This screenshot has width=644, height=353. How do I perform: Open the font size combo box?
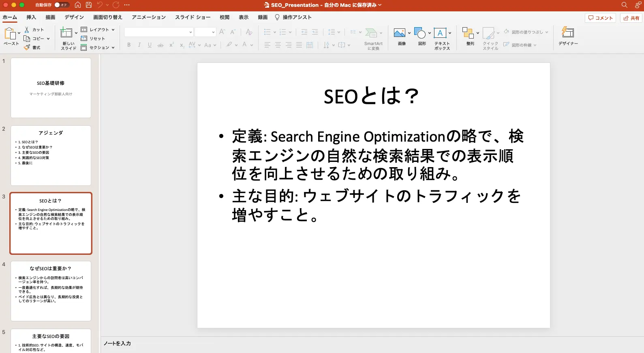point(205,32)
